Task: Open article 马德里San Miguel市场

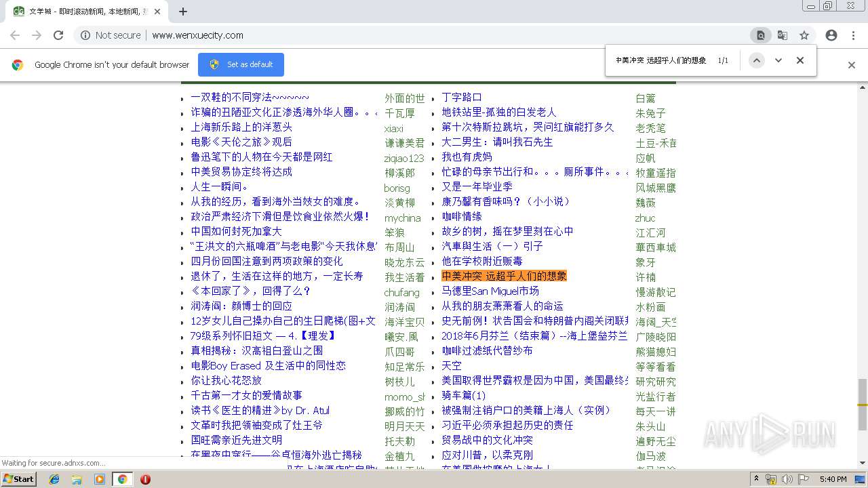Action: (x=490, y=291)
